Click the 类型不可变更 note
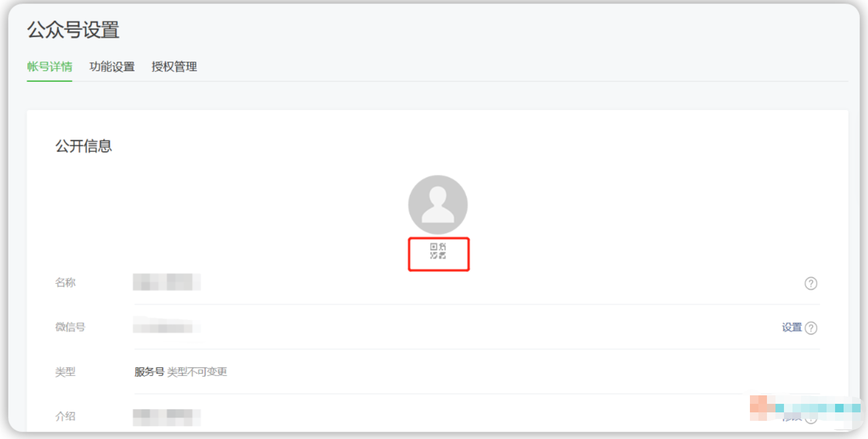 pos(197,372)
